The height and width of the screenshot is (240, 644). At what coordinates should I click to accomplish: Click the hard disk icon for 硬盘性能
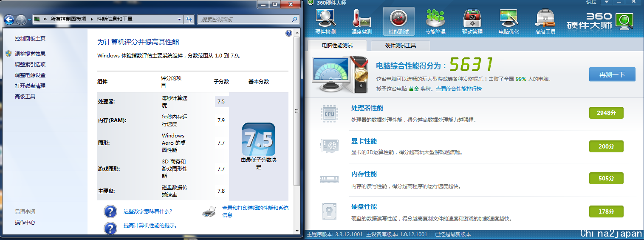click(329, 211)
